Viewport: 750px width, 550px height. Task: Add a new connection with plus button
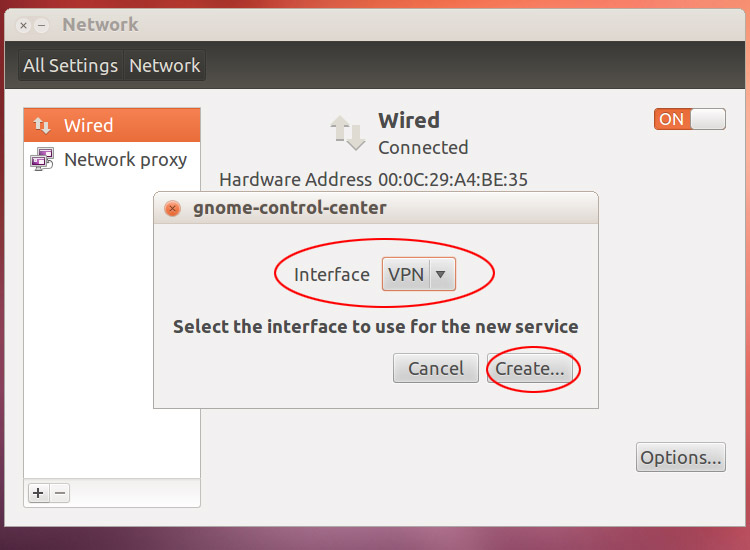(x=38, y=493)
